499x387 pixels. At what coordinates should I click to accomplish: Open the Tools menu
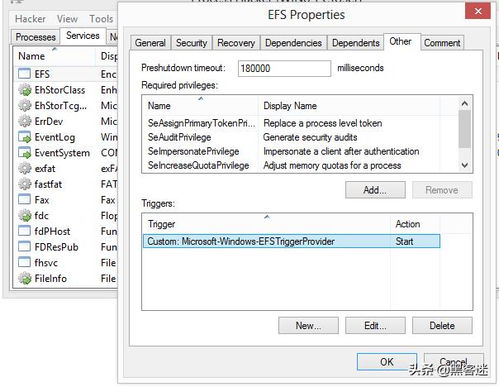pos(101,19)
